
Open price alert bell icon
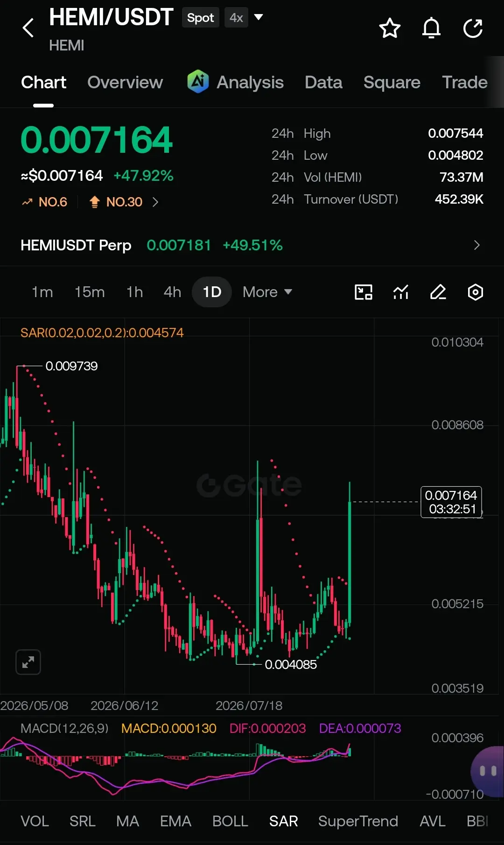pos(431,28)
